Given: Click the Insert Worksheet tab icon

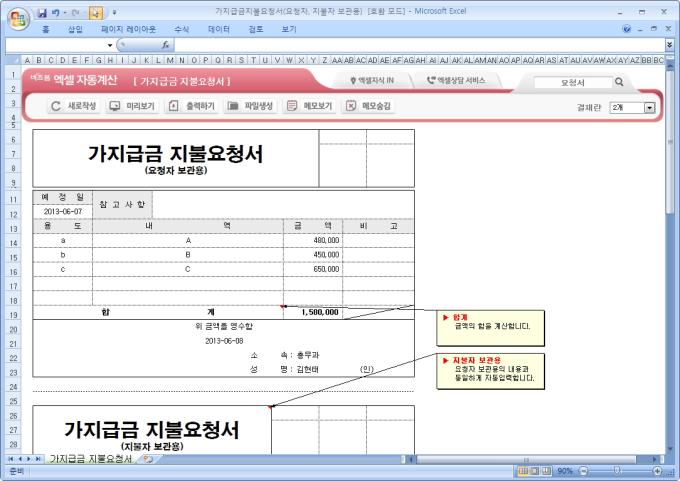Looking at the screenshot, I should (148, 459).
